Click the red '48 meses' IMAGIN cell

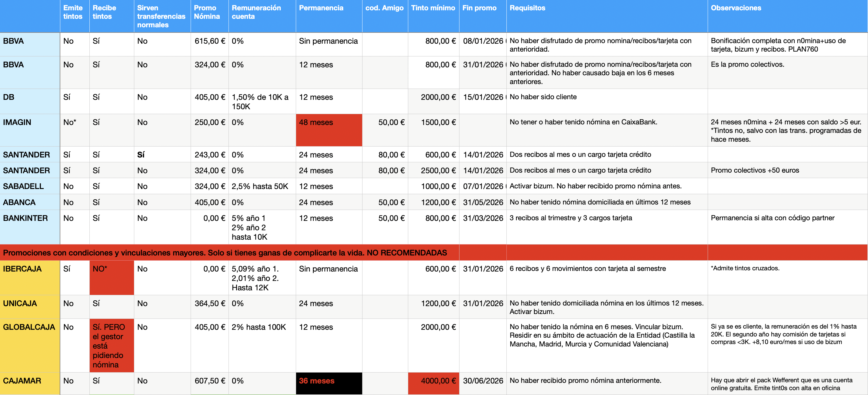329,130
